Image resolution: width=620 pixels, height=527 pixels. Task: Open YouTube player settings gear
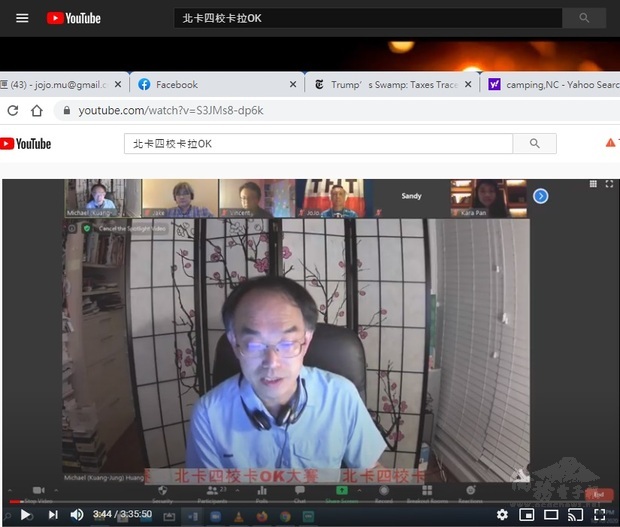click(x=502, y=514)
